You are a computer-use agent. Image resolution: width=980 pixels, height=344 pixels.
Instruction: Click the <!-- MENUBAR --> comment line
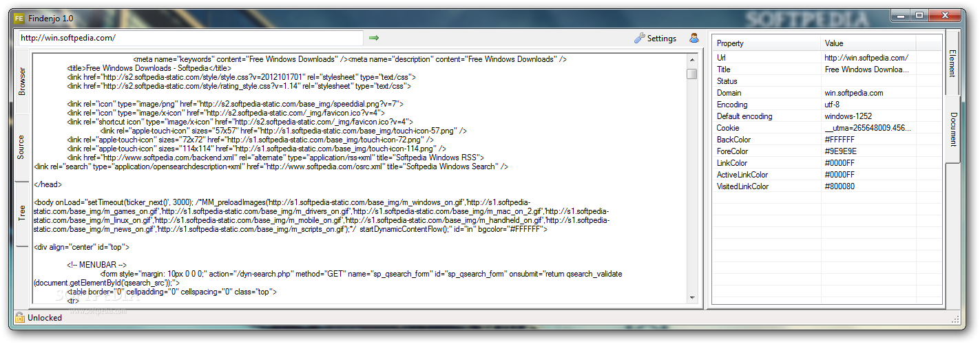97,265
